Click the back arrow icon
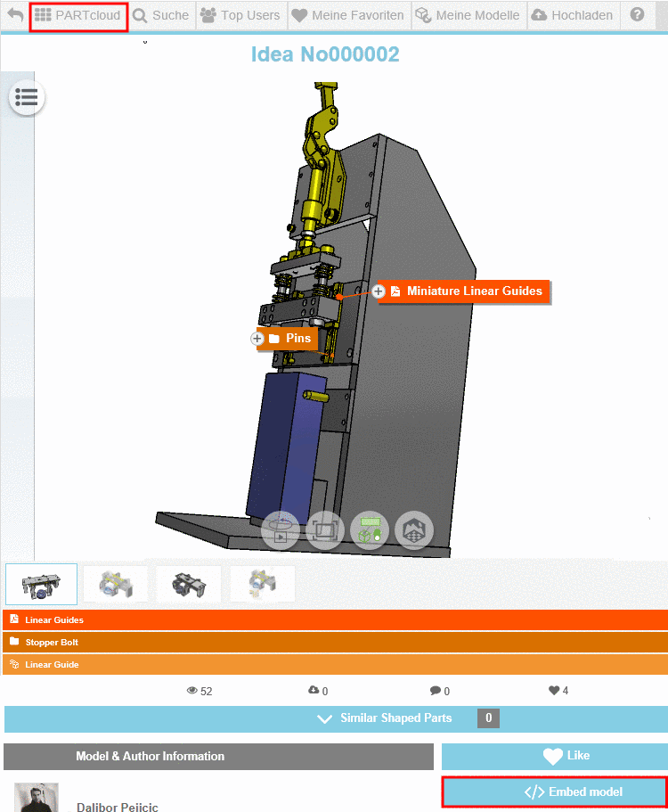The height and width of the screenshot is (812, 668). (15, 15)
